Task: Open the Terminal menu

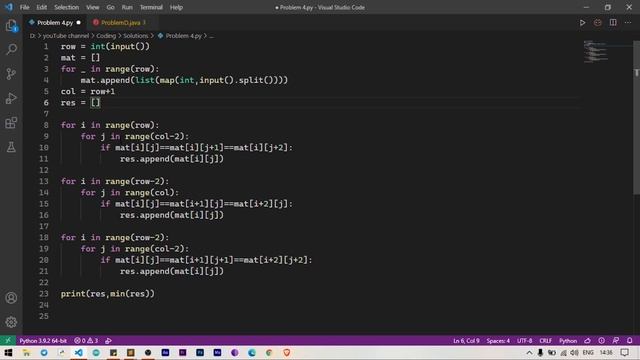Action: [151, 7]
